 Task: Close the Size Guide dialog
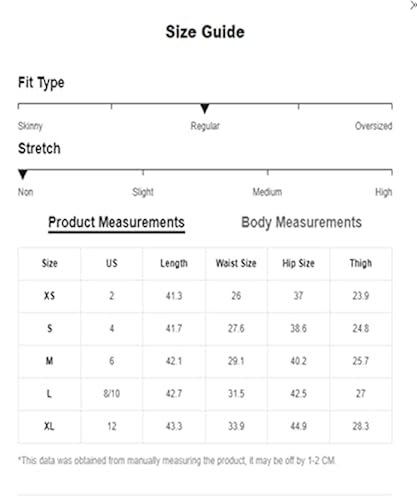point(414,6)
